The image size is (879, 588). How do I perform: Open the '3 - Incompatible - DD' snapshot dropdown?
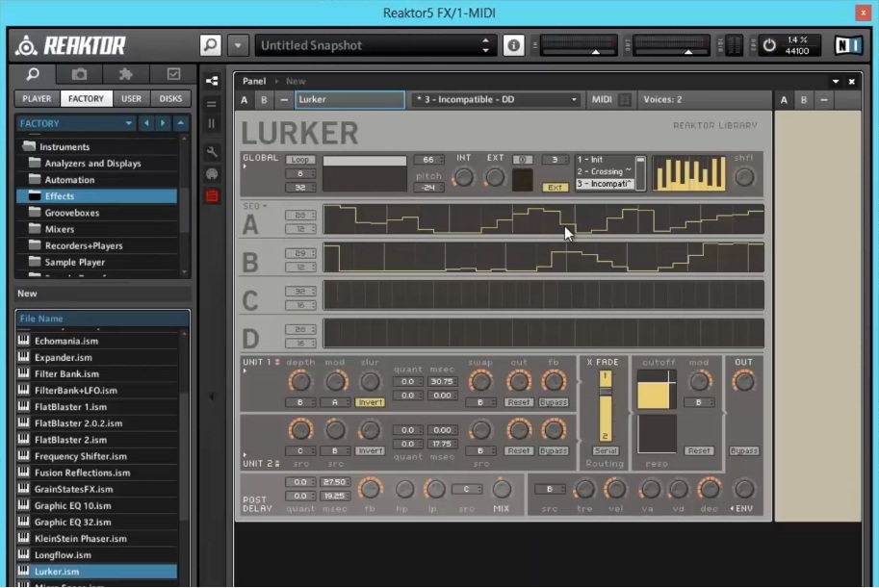click(x=496, y=100)
